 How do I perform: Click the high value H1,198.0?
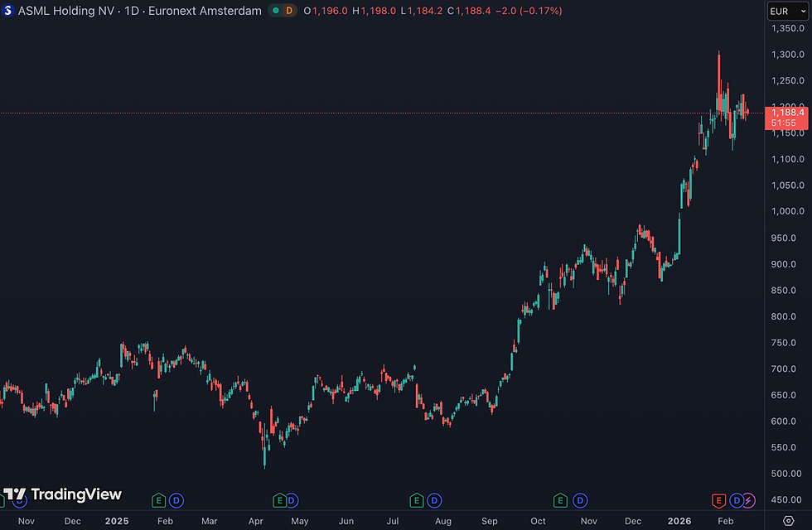point(374,10)
